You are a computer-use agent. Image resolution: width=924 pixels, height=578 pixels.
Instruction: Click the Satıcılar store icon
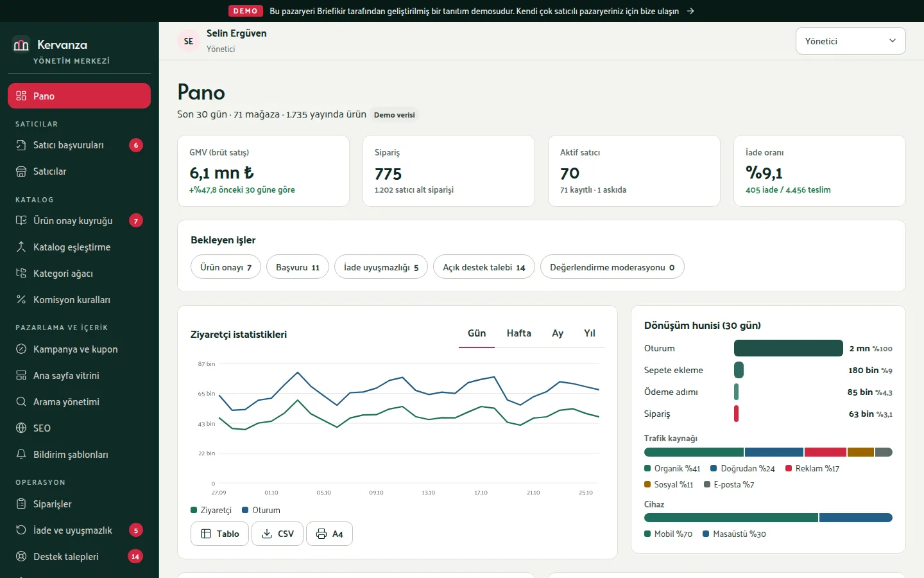pos(21,171)
